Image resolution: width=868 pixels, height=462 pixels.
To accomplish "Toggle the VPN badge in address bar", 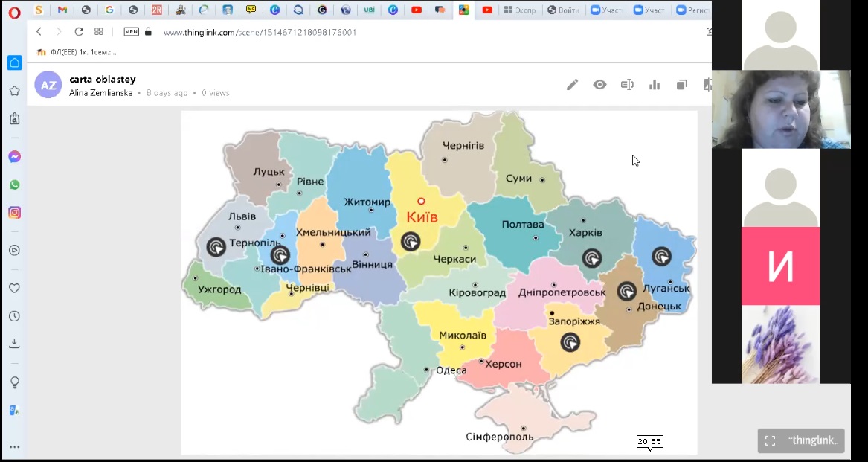I will [x=131, y=32].
